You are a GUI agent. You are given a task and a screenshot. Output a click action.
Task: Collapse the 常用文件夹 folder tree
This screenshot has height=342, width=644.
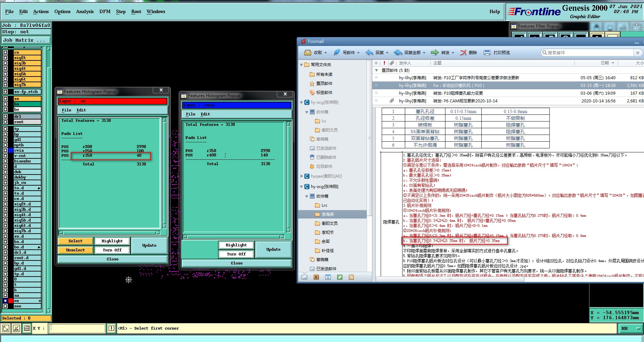pyautogui.click(x=301, y=65)
